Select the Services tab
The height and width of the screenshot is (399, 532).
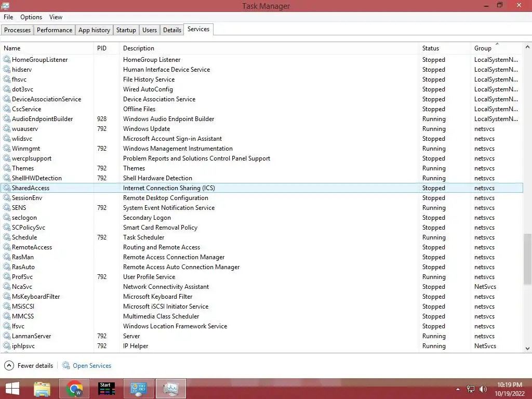point(198,29)
